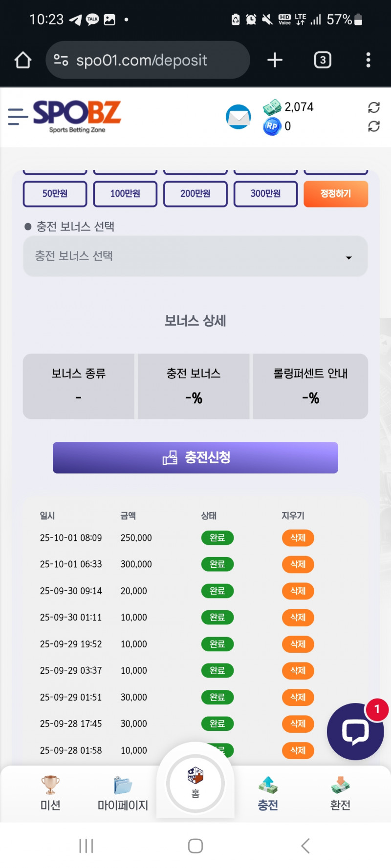Viewport: 391px width, 868px height.
Task: Choose the 300만원 amount button
Action: click(x=265, y=194)
